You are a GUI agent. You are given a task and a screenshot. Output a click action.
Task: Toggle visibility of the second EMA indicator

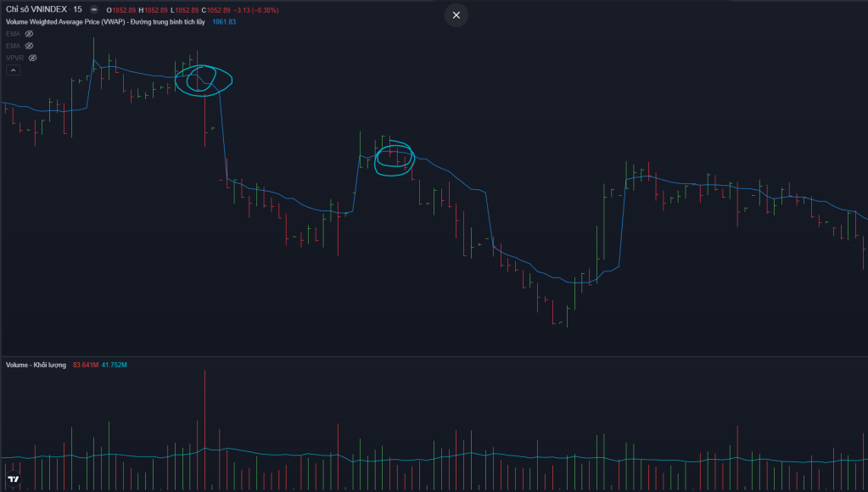tap(29, 46)
